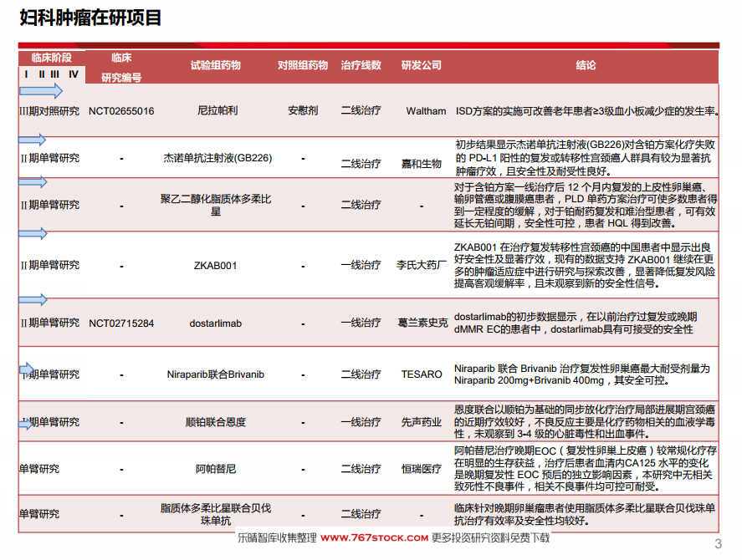Click the conclusion starting 恩度联合以顺铂为基础
This screenshot has width=742, height=560.
[585, 422]
